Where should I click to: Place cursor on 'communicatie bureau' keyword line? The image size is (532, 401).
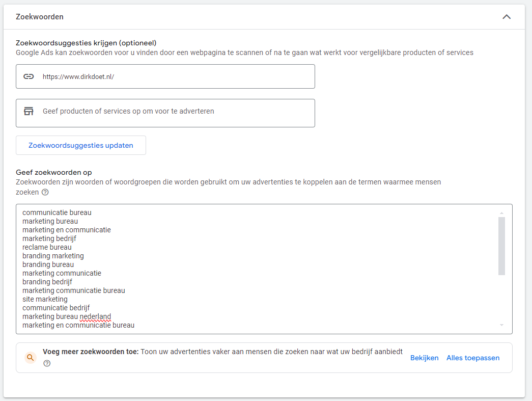click(57, 212)
